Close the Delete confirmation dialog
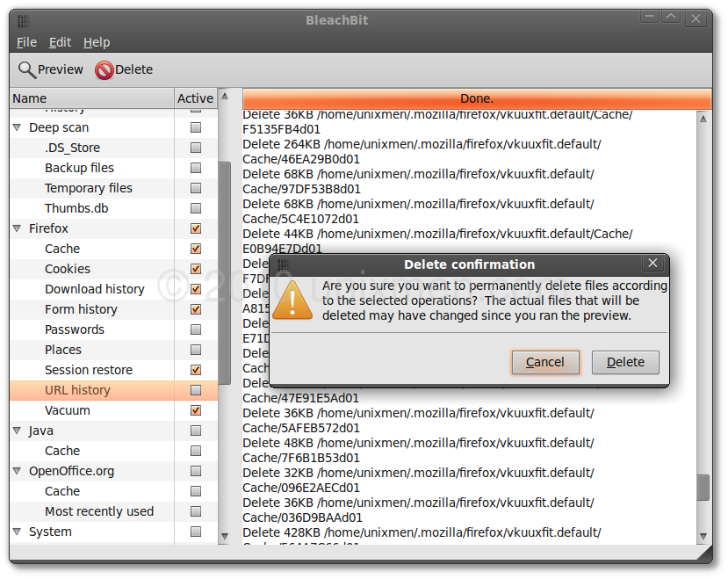The height and width of the screenshot is (579, 728). click(652, 263)
